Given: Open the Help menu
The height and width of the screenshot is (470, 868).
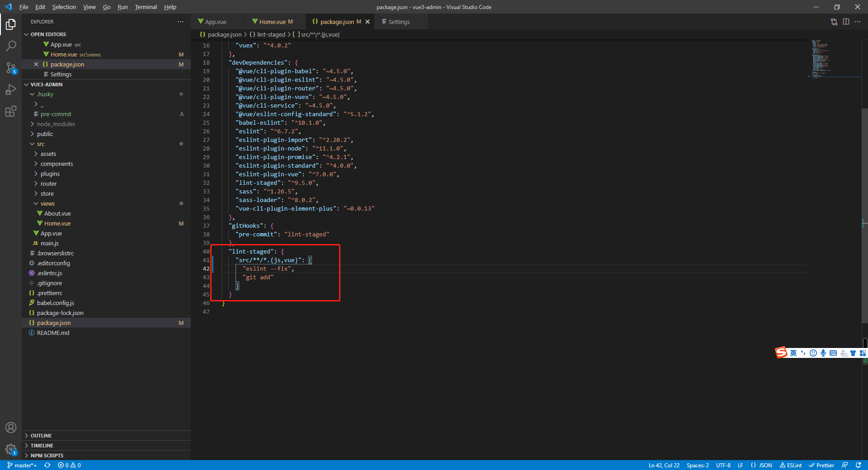Looking at the screenshot, I should point(170,7).
